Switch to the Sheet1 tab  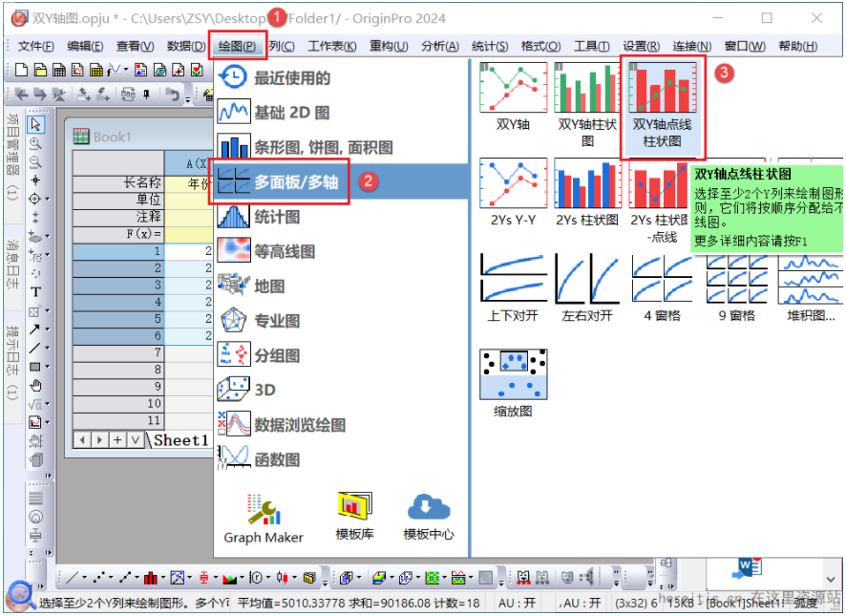[x=180, y=440]
